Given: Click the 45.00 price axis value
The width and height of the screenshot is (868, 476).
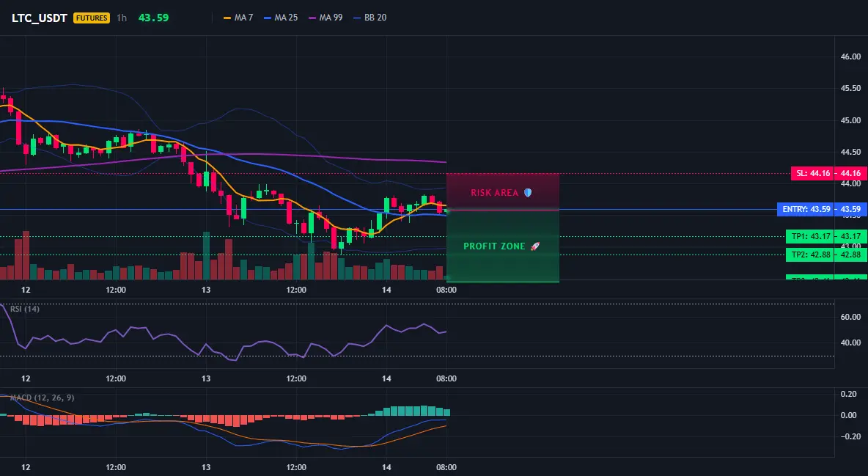Looking at the screenshot, I should coord(851,120).
